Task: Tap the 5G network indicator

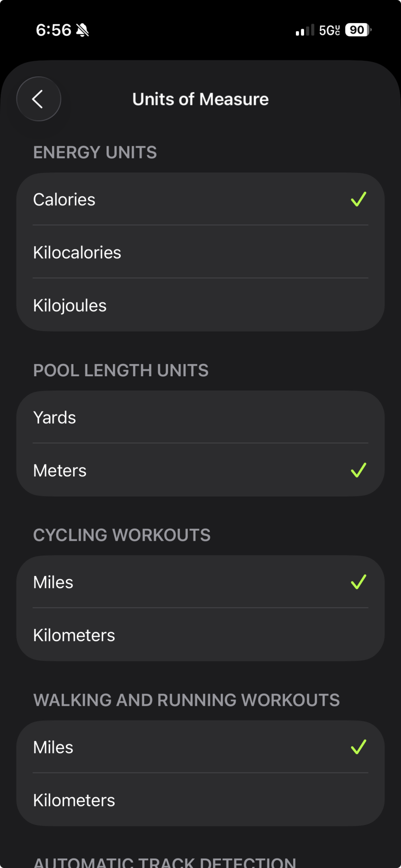Action: click(329, 30)
